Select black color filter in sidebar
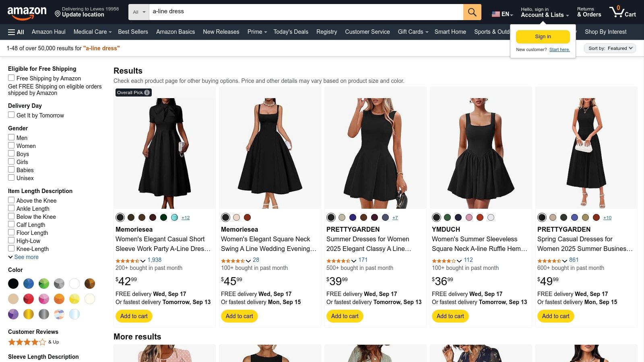Viewport: 644px width, 362px height. [x=13, y=284]
